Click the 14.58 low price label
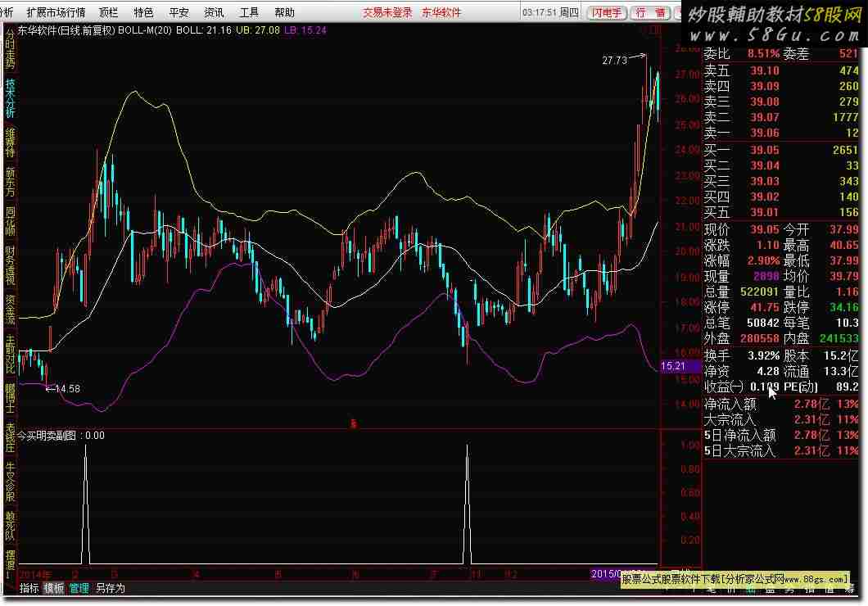868x606 pixels. (67, 388)
